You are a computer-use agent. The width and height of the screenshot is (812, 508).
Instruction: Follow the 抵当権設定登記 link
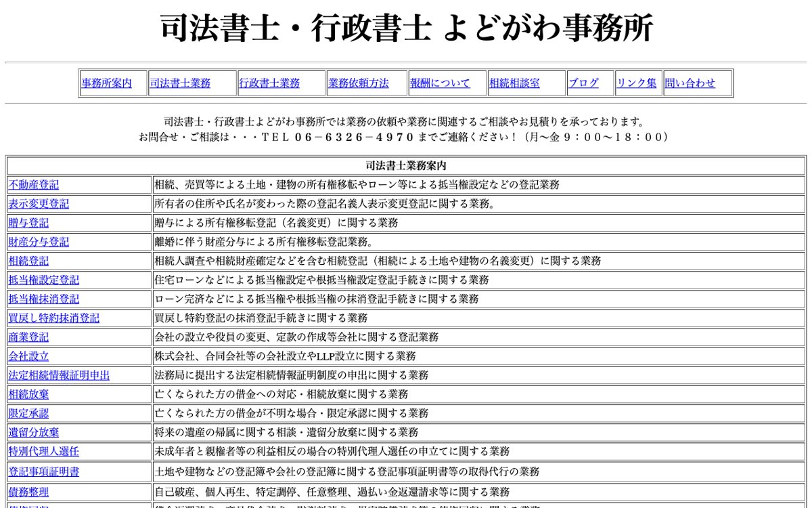pos(43,279)
